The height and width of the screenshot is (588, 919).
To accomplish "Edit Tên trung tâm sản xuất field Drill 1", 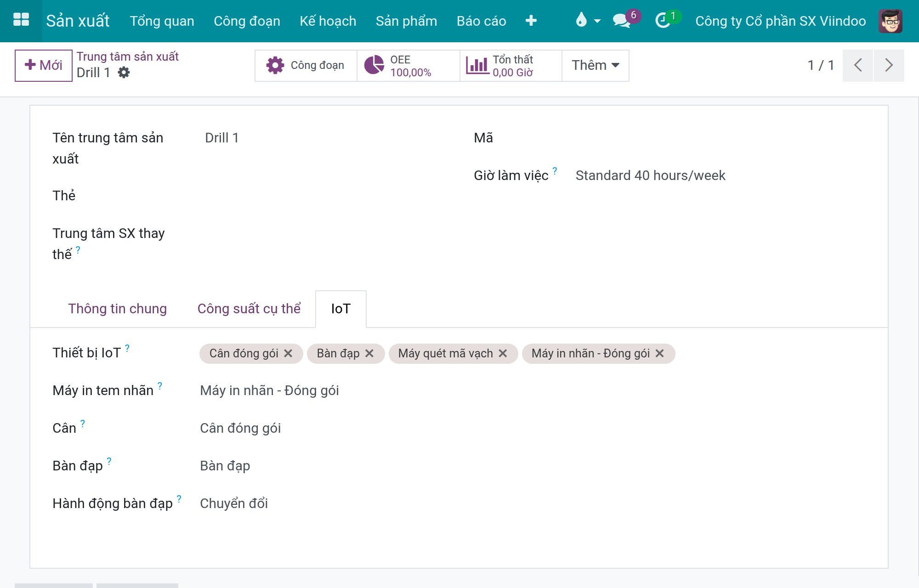I will click(x=221, y=138).
